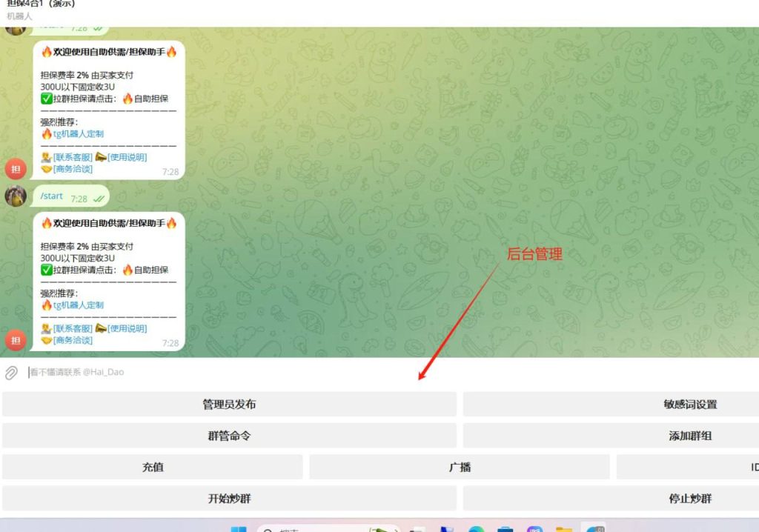
Task: Click [联系客服] in the message below /start
Action: [x=73, y=329]
